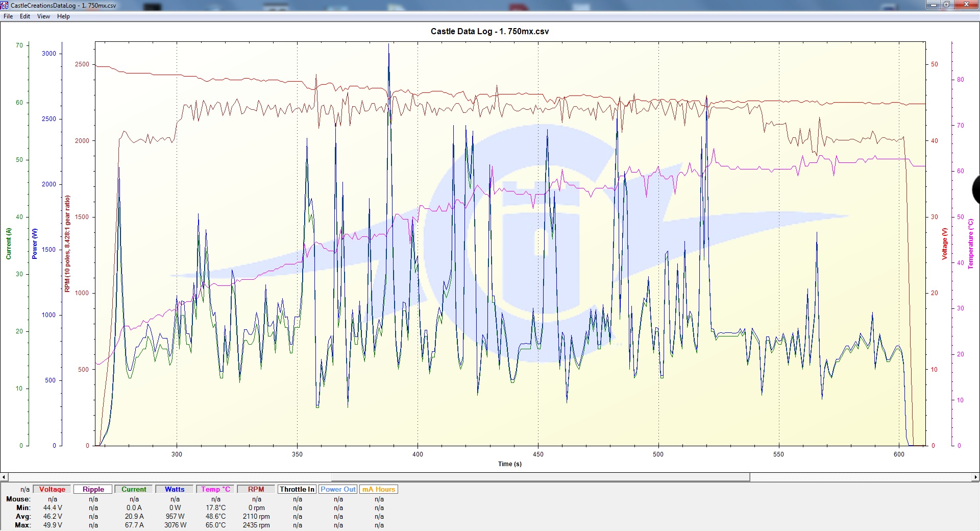The height and width of the screenshot is (531, 980).
Task: Open the View menu
Action: 43,16
